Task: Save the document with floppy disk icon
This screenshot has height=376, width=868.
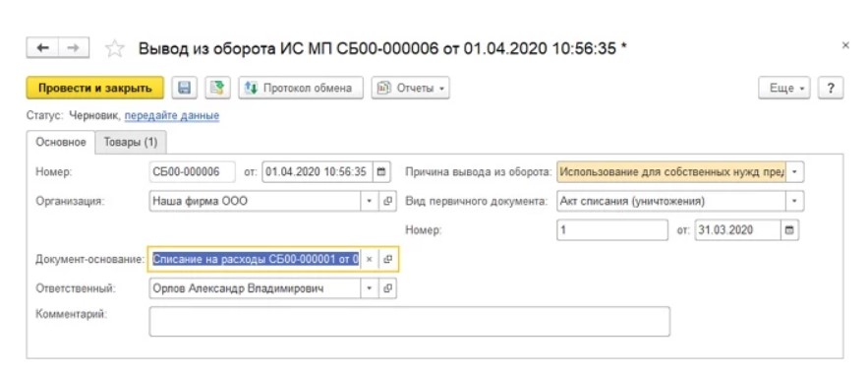Action: (x=185, y=88)
